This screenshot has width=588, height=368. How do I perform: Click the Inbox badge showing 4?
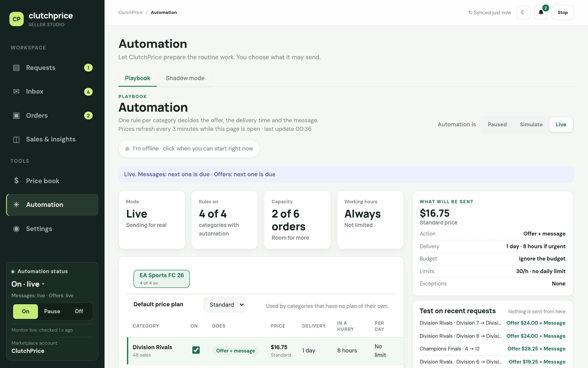tap(88, 92)
